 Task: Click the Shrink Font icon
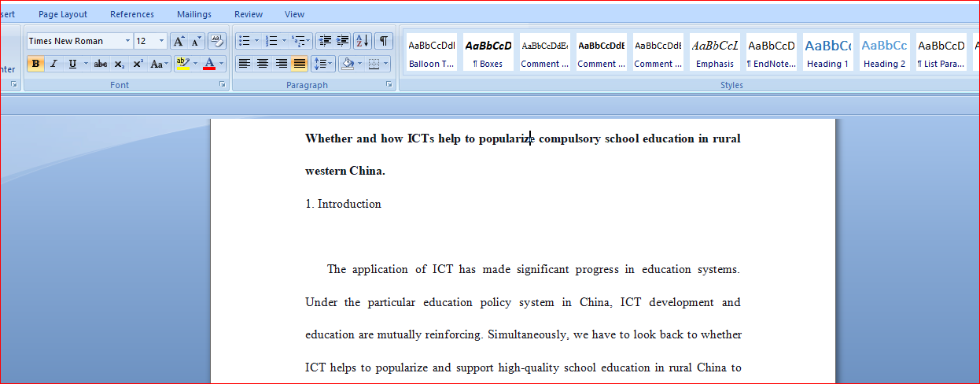point(196,41)
